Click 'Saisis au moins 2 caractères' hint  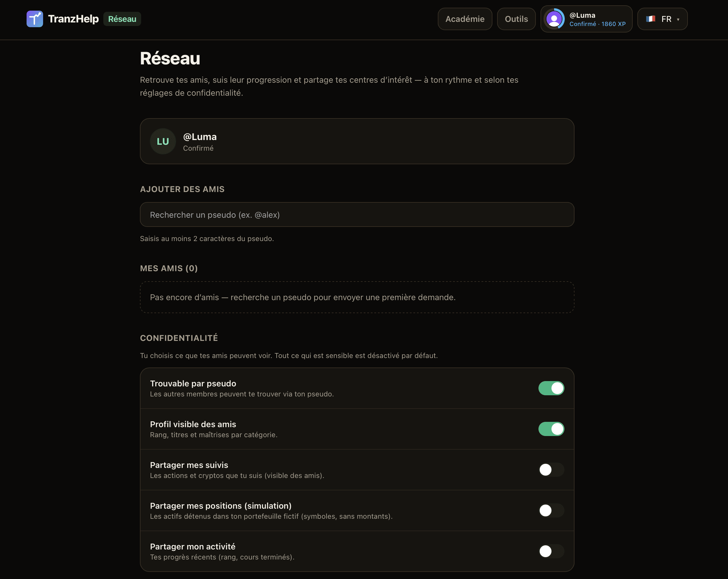coord(207,238)
